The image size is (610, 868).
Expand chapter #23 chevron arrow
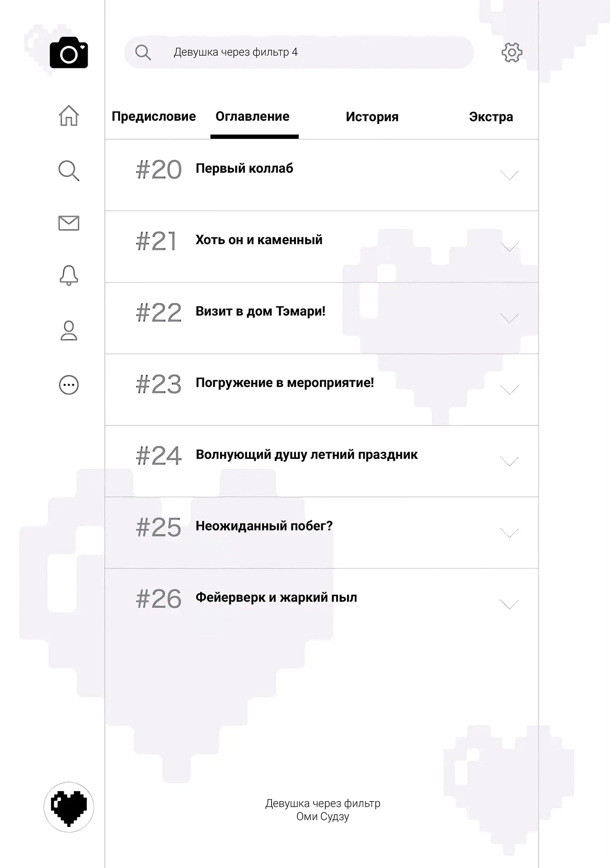pos(509,390)
